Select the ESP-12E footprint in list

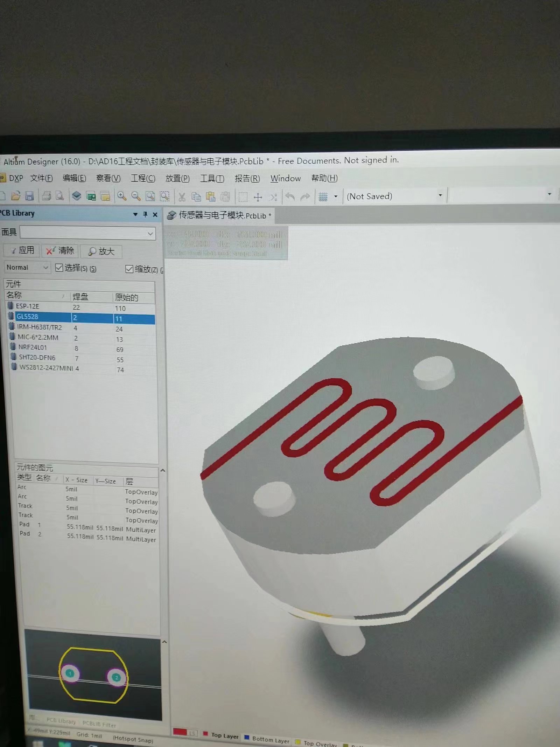coord(28,306)
